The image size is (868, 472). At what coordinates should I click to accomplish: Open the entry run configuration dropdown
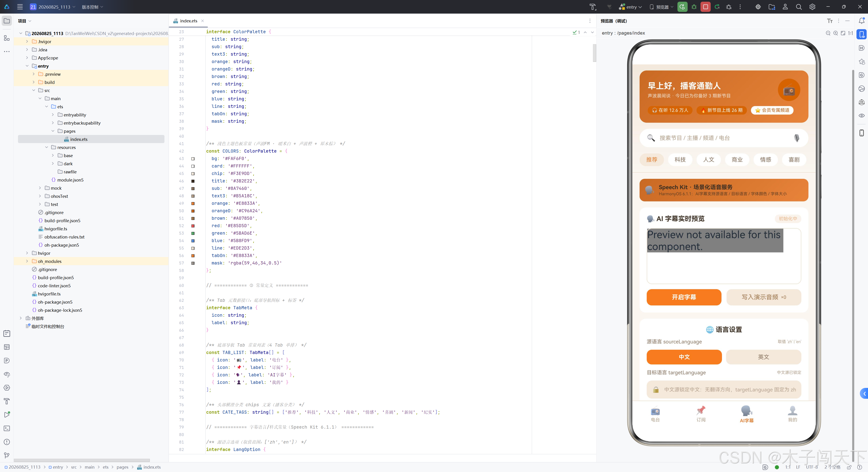click(x=630, y=7)
